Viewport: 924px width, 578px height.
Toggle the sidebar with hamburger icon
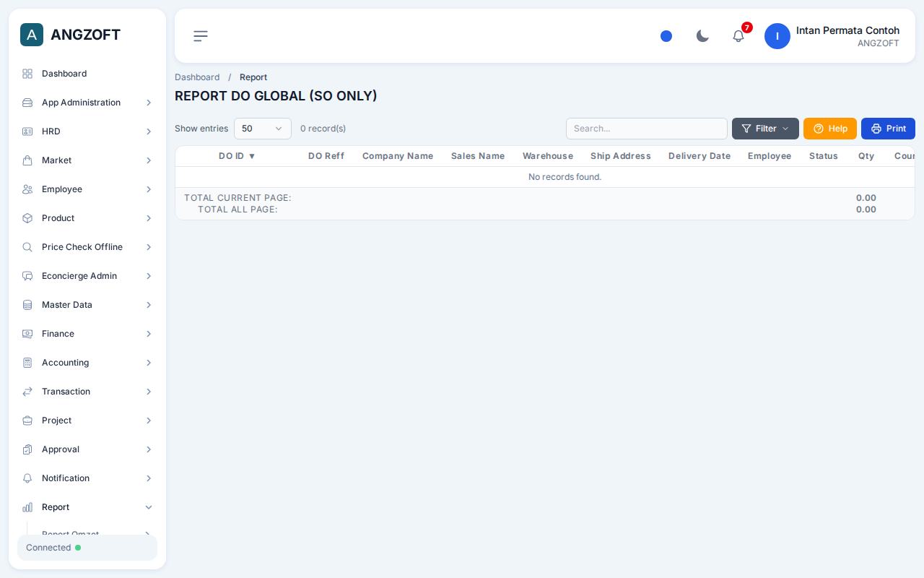click(201, 36)
